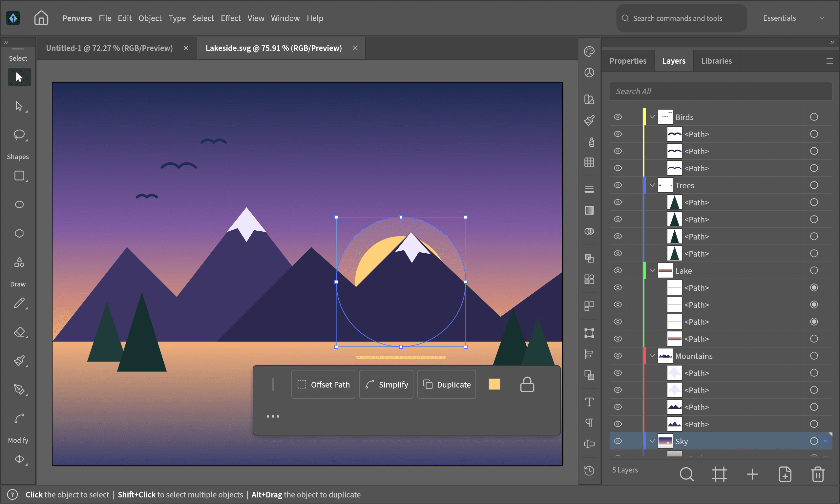Collapse the Trees layer
The width and height of the screenshot is (840, 504).
652,185
